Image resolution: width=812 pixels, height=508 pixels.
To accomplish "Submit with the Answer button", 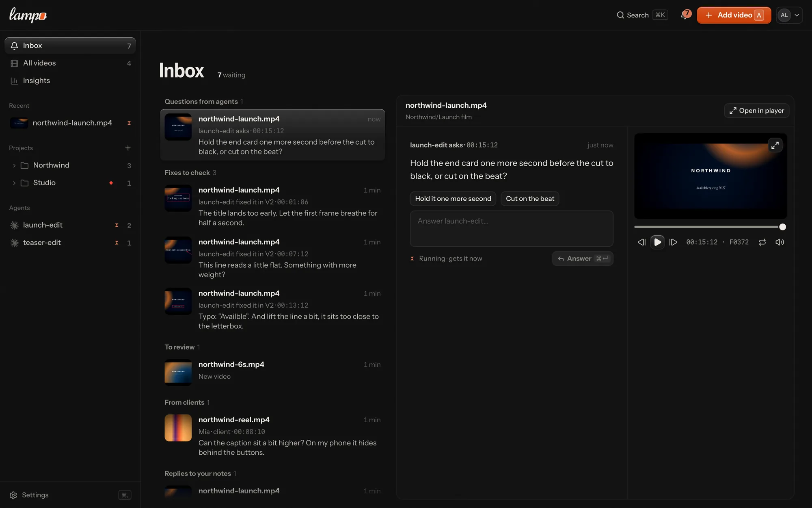I will pyautogui.click(x=582, y=258).
